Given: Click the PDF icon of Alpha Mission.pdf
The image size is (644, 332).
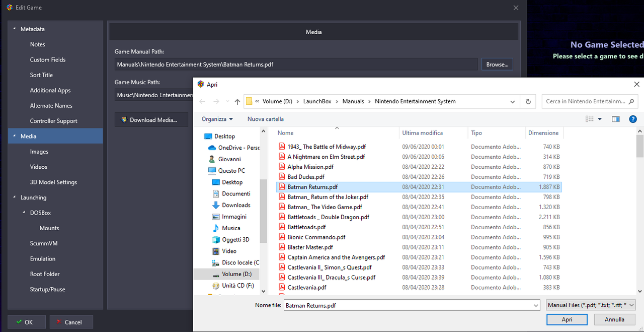Looking at the screenshot, I should tap(282, 167).
